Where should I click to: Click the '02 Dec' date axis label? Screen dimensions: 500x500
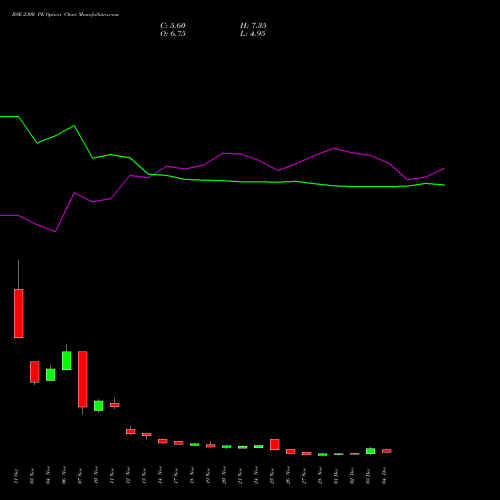pyautogui.click(x=352, y=476)
